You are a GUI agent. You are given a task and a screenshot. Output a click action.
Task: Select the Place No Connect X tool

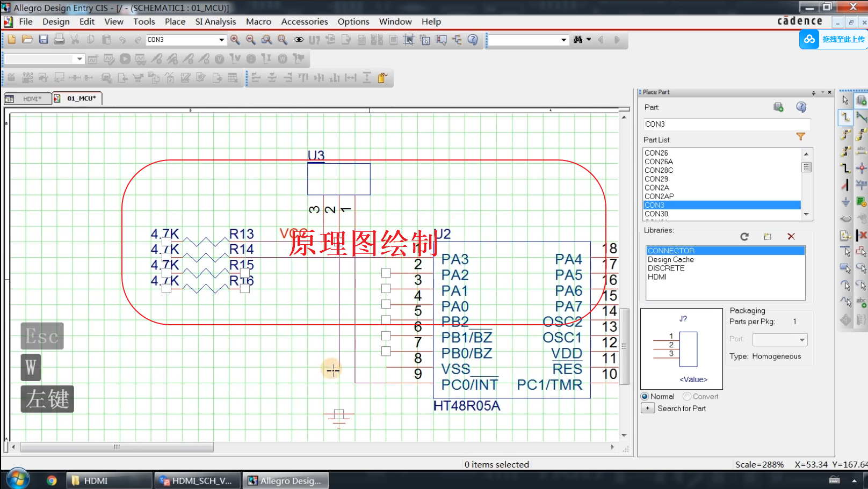862,235
